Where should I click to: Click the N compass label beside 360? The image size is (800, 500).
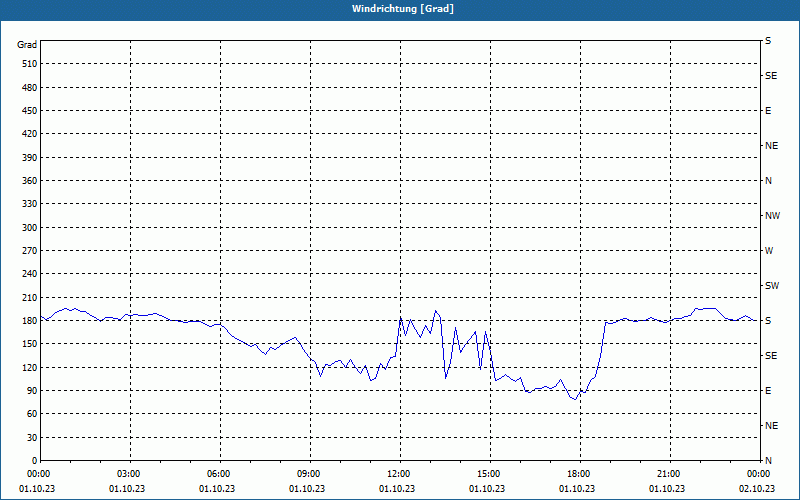tap(768, 181)
